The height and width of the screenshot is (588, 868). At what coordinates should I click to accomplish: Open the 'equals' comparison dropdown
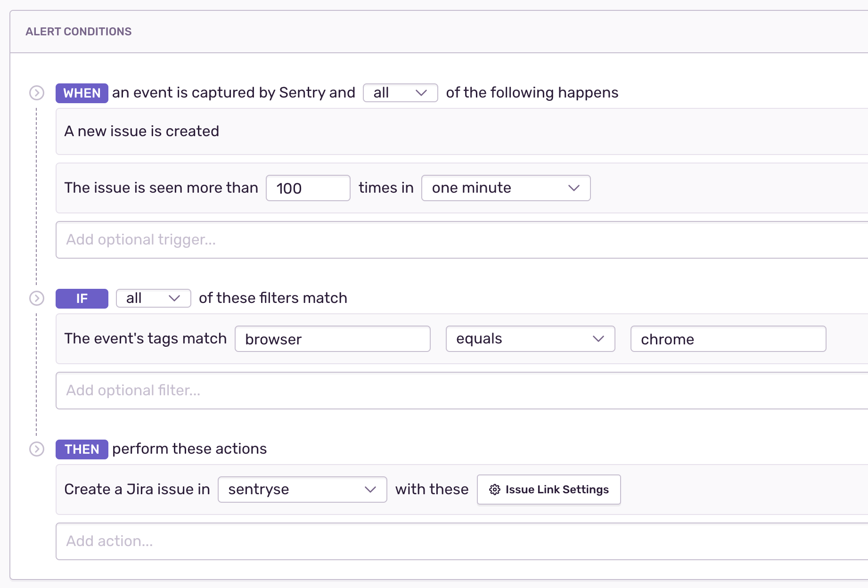(530, 339)
